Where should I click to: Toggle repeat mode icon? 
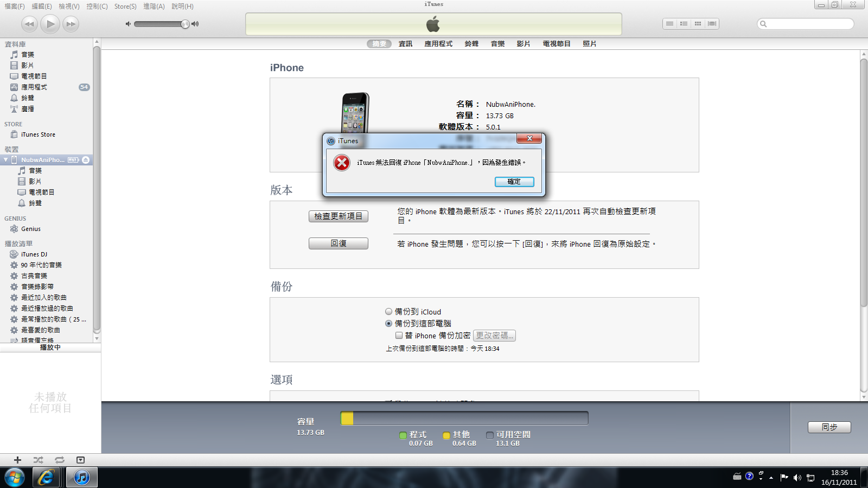click(x=59, y=460)
